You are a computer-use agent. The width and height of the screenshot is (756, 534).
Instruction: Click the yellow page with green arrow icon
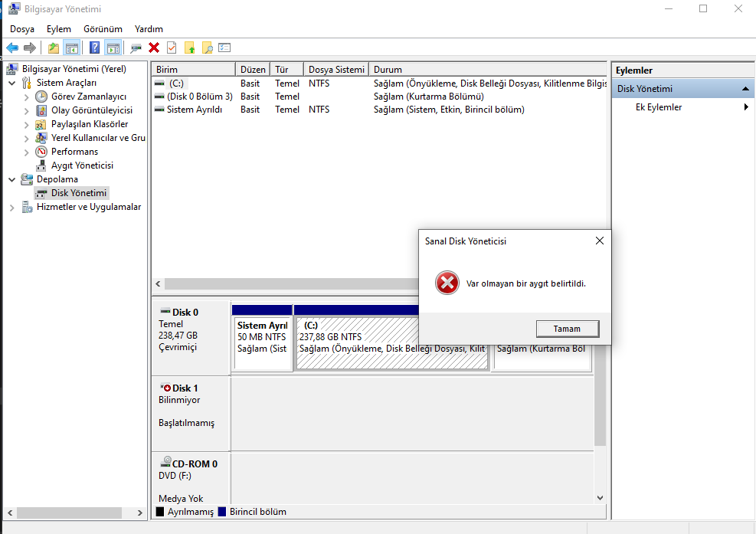[x=189, y=48]
